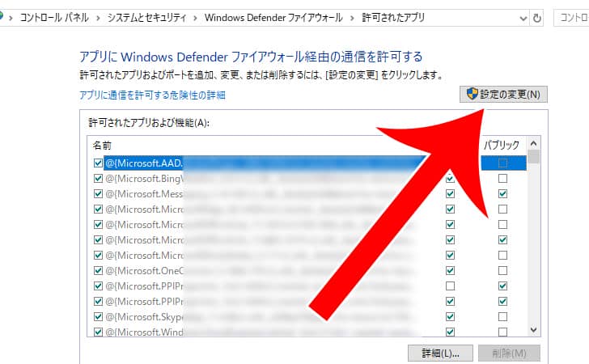Select the 許可されたアプリ breadcrumb

pos(393,18)
